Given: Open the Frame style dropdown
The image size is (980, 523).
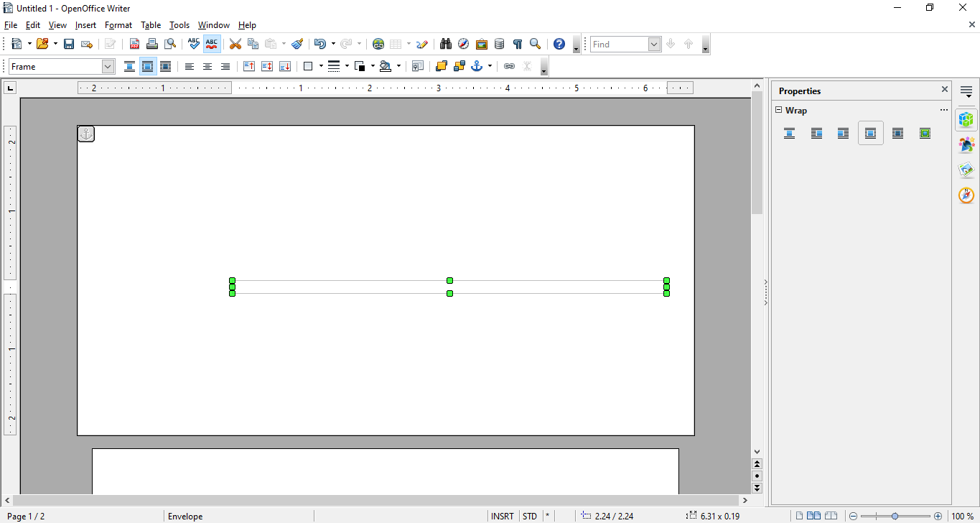Looking at the screenshot, I should [x=108, y=66].
